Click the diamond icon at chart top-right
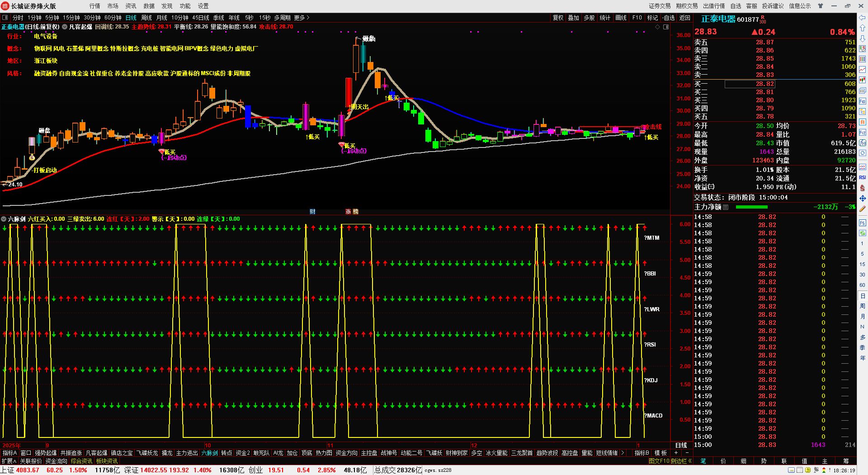 pyautogui.click(x=658, y=27)
